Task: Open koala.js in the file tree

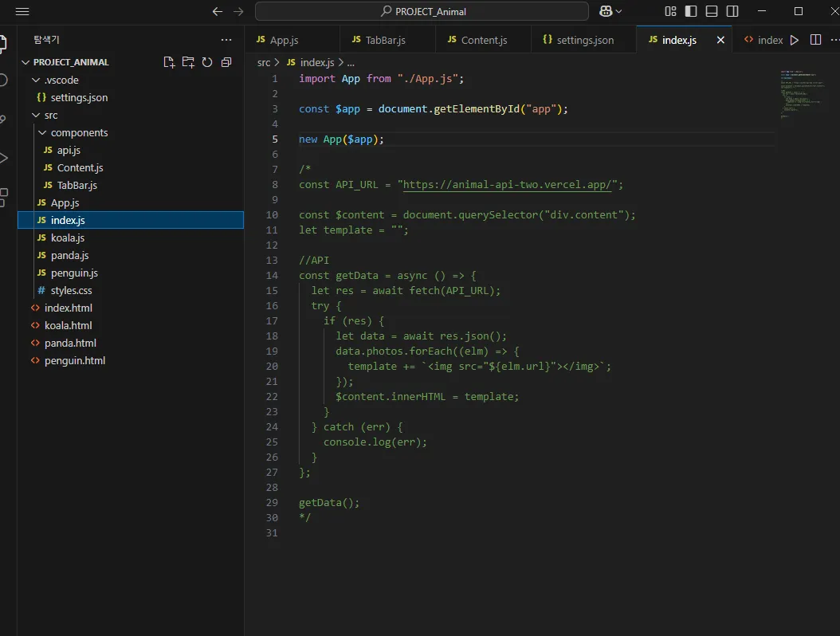Action: (x=131, y=238)
